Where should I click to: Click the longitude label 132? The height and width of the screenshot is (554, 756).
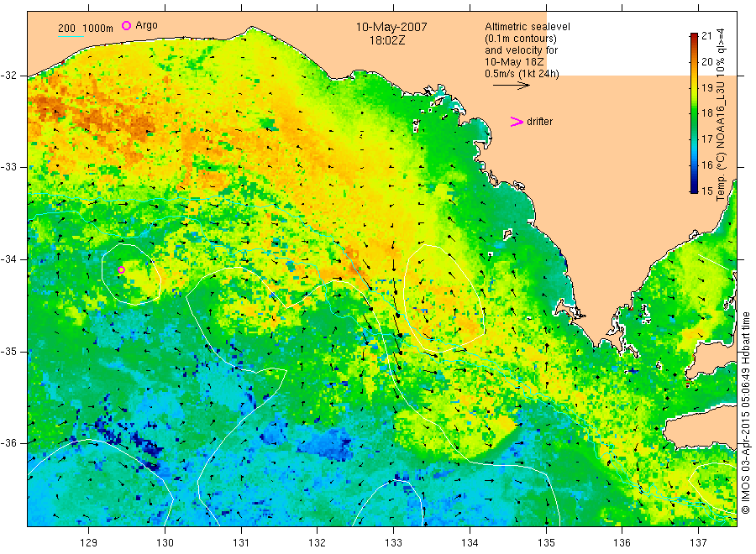click(318, 543)
